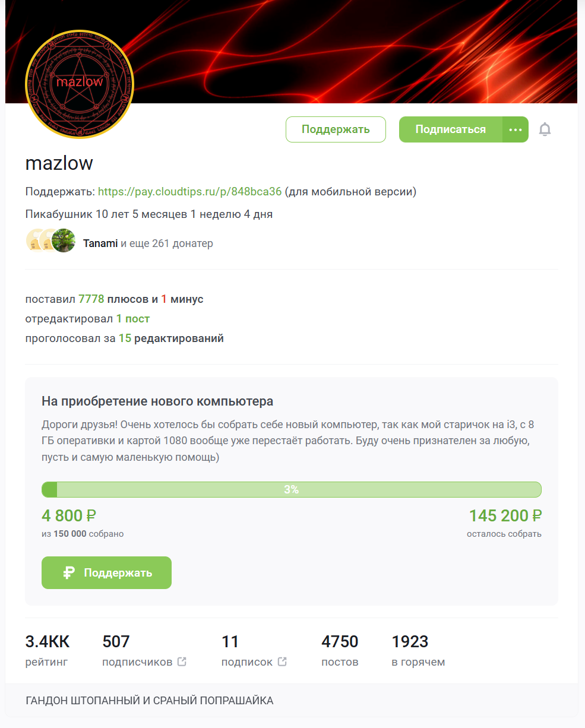The height and width of the screenshot is (728, 585).
Task: Open external link icon next to подписчиков
Action: coord(182,661)
